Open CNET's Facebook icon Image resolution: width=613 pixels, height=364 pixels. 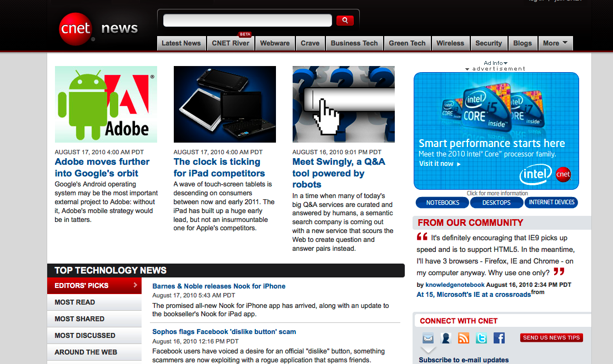pos(499,338)
